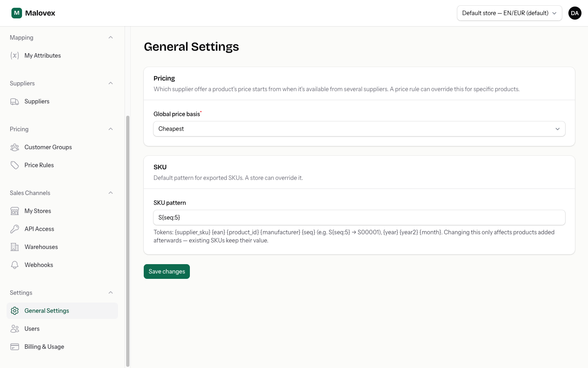The width and height of the screenshot is (588, 368).
Task: Open the Default store selector dropdown
Action: (510, 13)
